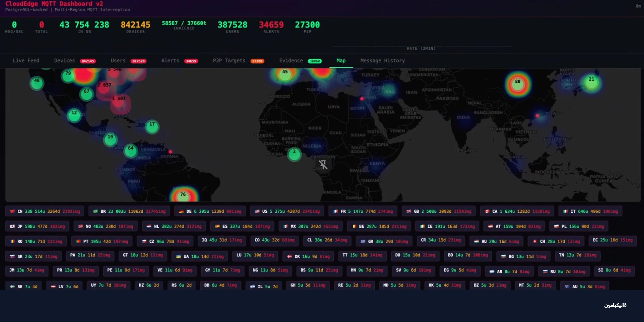The image size is (644, 322).
Task: Click the cluster marker labeled 21 near Korea
Action: tap(591, 82)
